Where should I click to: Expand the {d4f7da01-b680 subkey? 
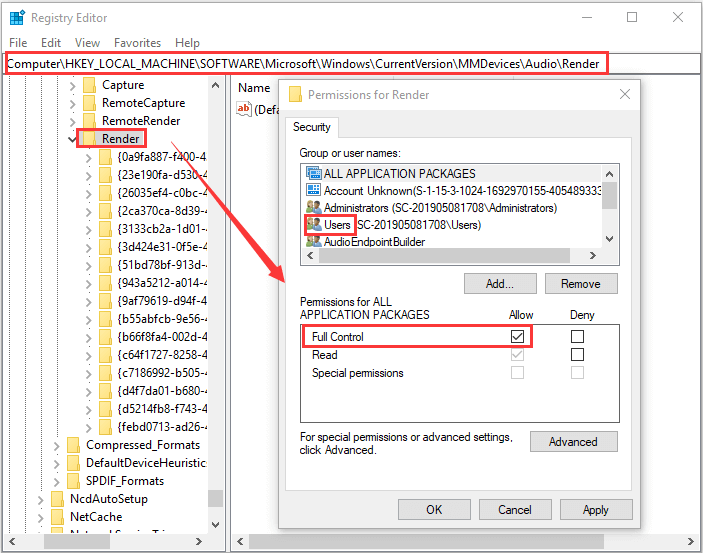point(89,392)
